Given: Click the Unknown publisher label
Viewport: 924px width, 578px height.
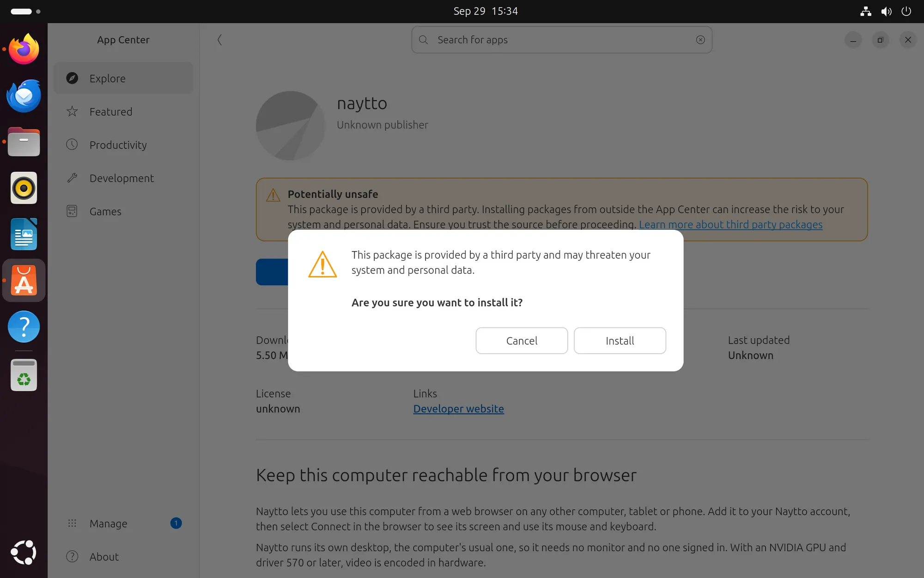Looking at the screenshot, I should click(383, 125).
